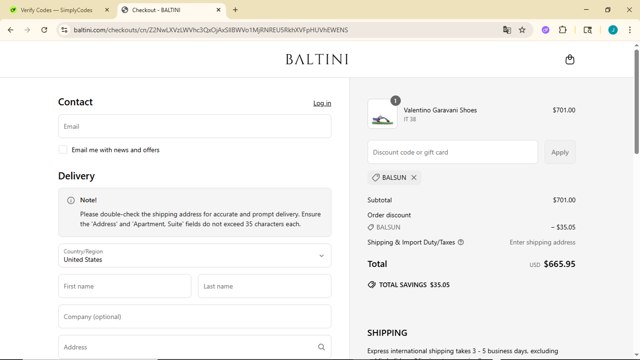Click the TOTAL SAVINGS tag icon
This screenshot has height=360, width=640.
point(371,284)
